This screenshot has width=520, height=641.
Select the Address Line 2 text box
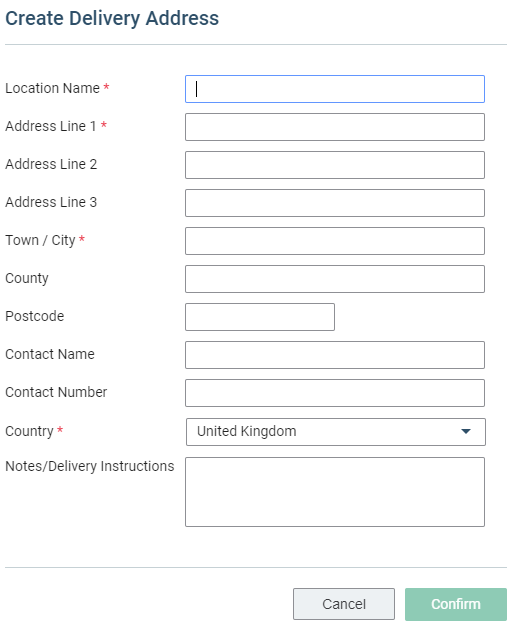335,165
